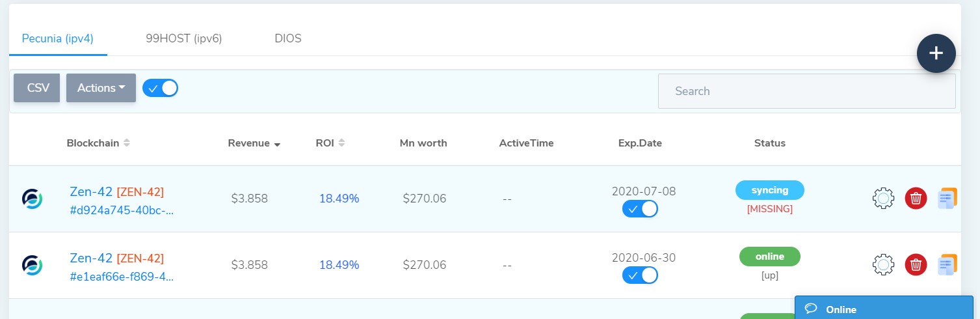Image resolution: width=980 pixels, height=319 pixels.
Task: Click the [MISSING] status text
Action: tap(770, 209)
